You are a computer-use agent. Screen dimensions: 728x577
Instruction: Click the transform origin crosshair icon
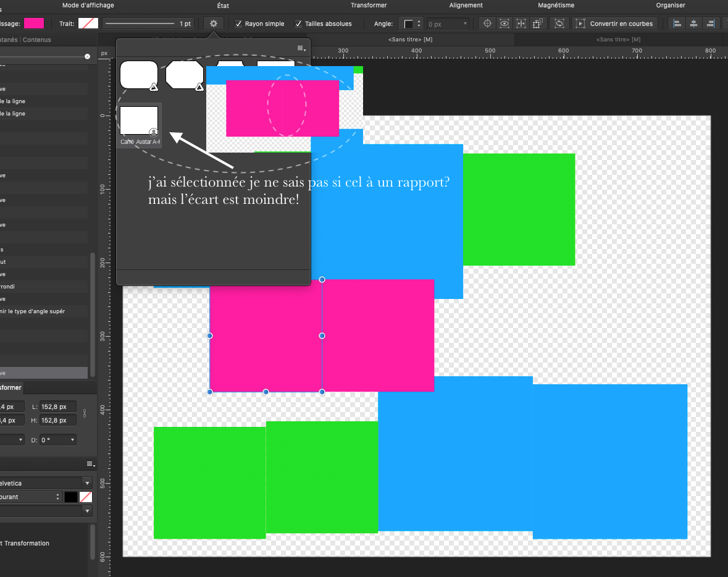(x=487, y=23)
